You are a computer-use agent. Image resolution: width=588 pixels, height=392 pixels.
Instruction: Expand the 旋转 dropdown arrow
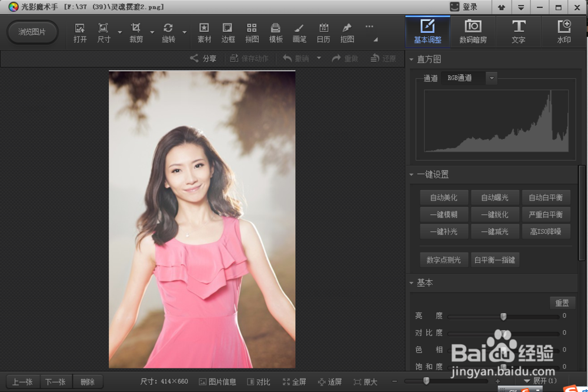pyautogui.click(x=185, y=32)
